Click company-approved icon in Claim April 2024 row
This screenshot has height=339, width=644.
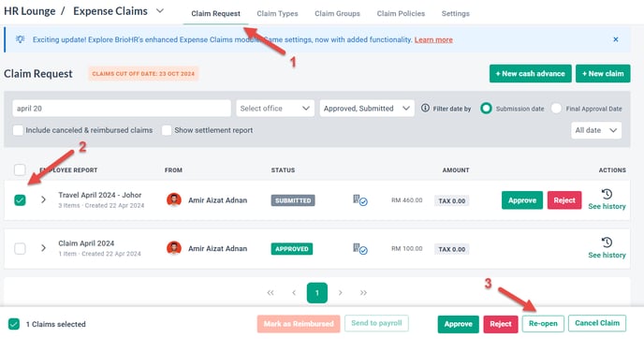click(x=360, y=248)
